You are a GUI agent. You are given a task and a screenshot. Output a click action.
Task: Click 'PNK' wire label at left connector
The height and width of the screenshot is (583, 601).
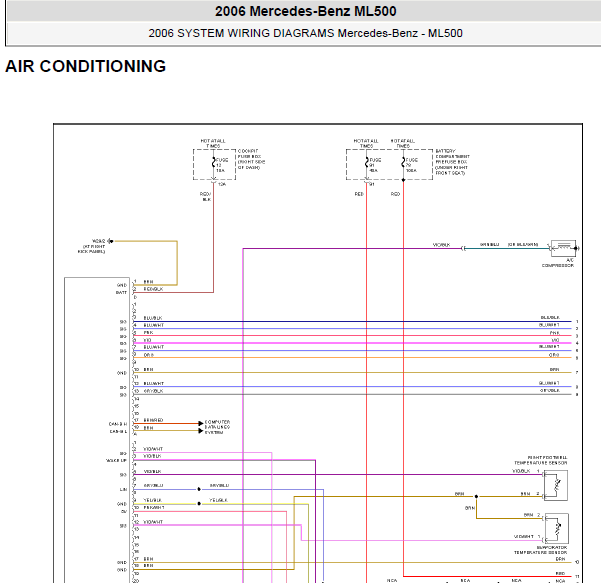[x=148, y=332]
